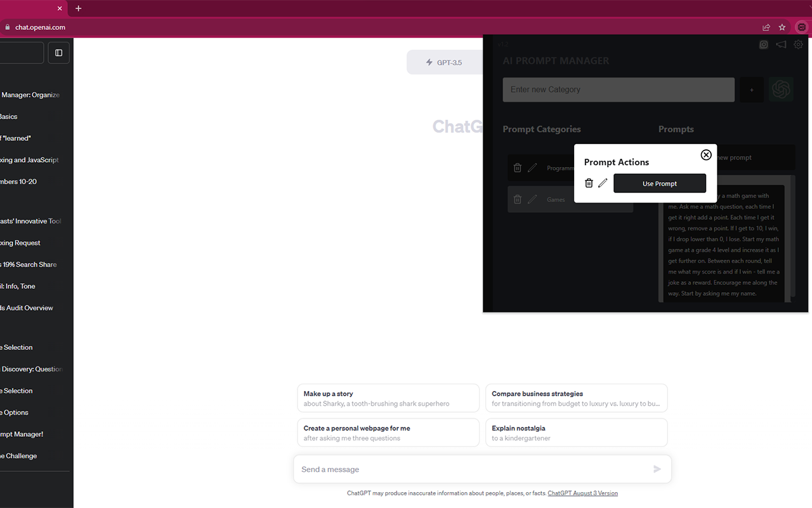
Task: Click the send message arrow icon
Action: point(657,469)
